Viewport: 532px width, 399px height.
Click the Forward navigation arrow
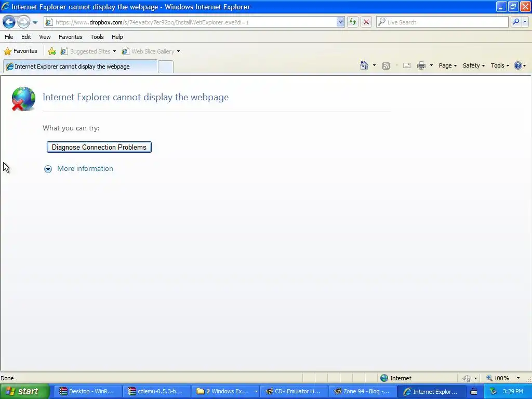[23, 22]
